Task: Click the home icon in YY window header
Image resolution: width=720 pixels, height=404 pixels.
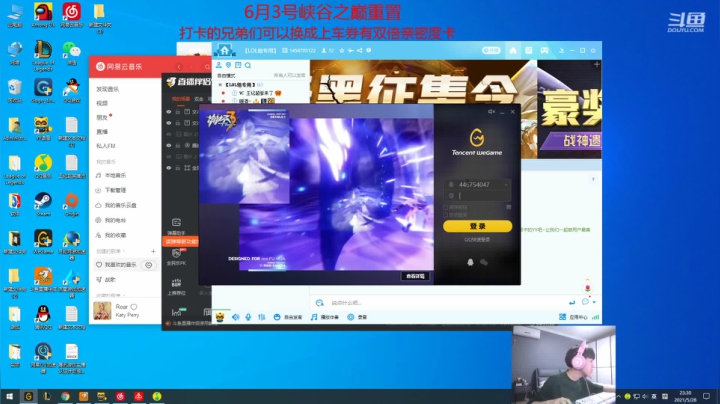Action: [x=225, y=50]
